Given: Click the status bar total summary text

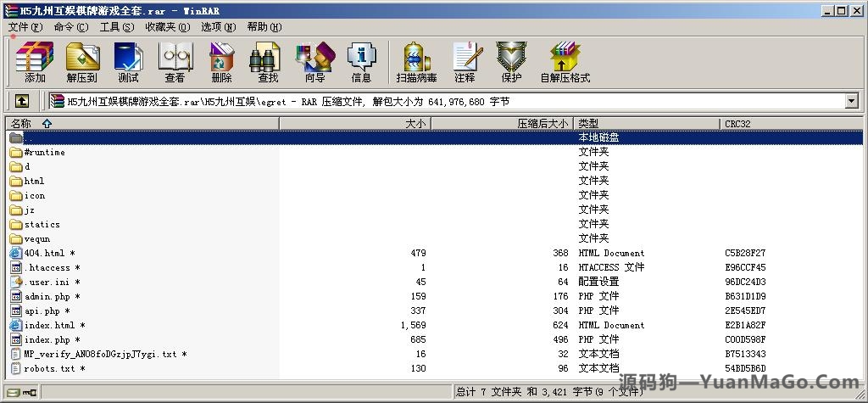Looking at the screenshot, I should coord(549,392).
